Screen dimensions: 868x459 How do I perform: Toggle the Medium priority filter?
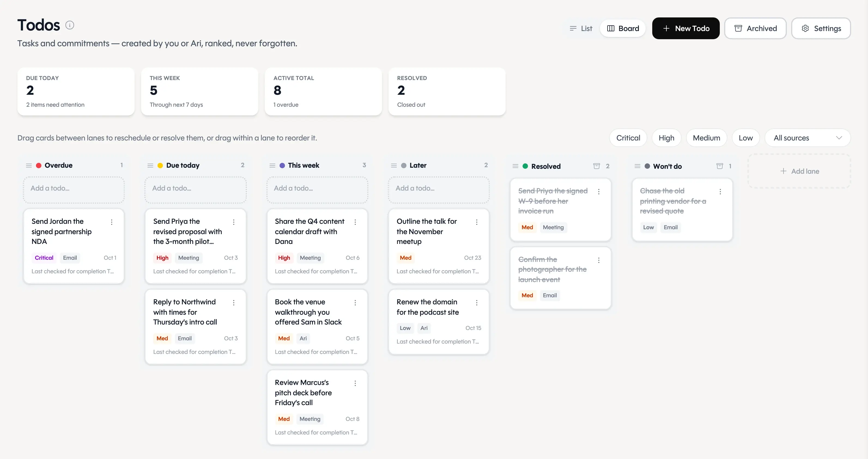[x=707, y=138]
